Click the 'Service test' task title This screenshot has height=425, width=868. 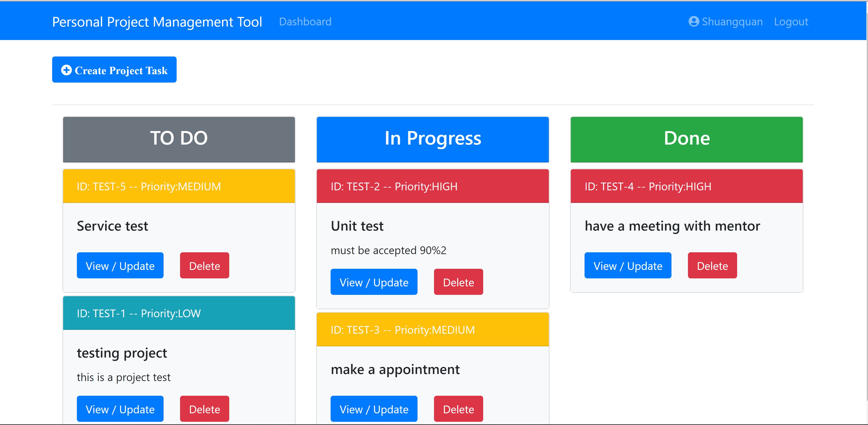[x=113, y=226]
